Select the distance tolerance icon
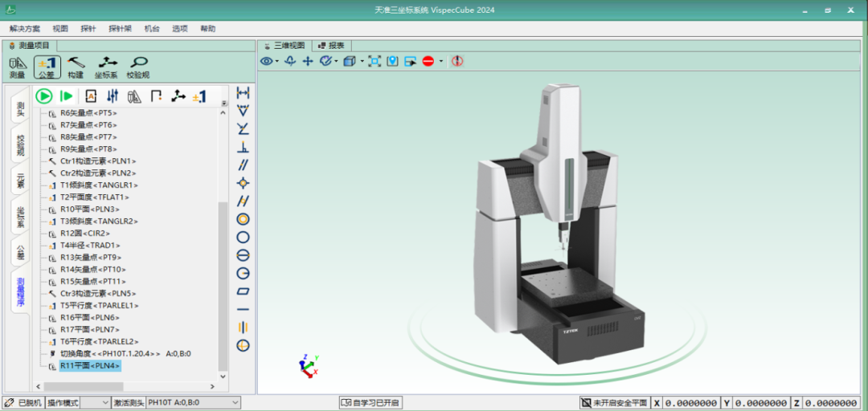Image resolution: width=868 pixels, height=411 pixels. 243,94
